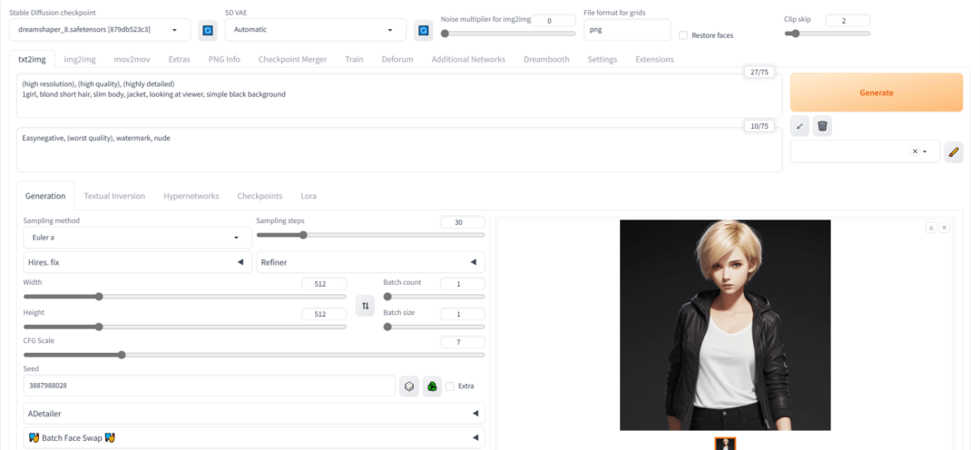Tick the Extra seed checkbox
This screenshot has height=450, width=980.
coord(451,386)
